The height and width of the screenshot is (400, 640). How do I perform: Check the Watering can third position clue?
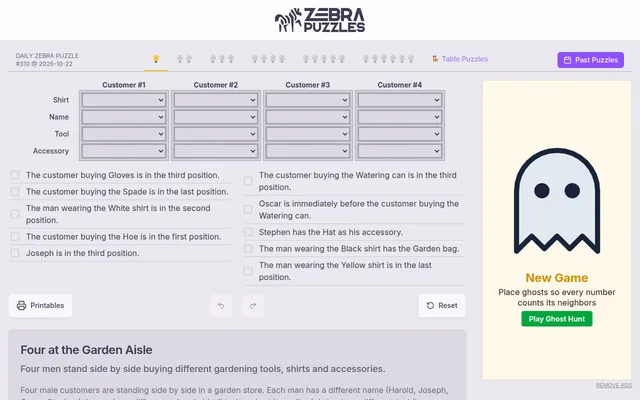248,181
